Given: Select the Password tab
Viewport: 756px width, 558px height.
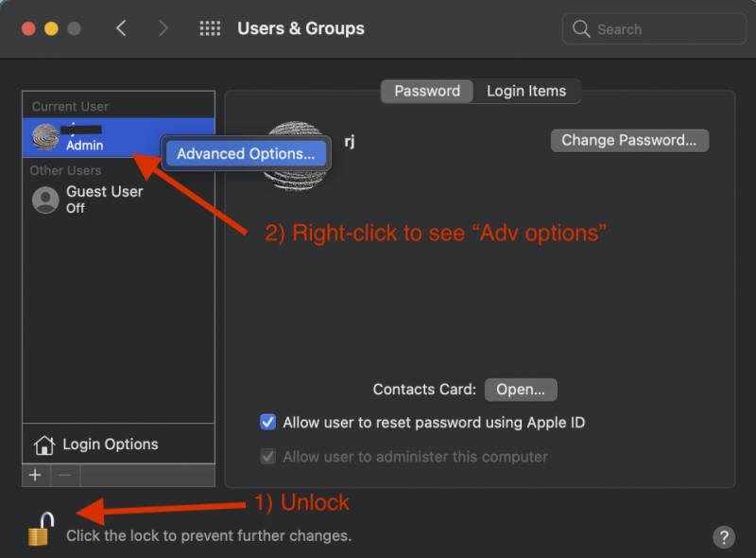Looking at the screenshot, I should pos(427,91).
